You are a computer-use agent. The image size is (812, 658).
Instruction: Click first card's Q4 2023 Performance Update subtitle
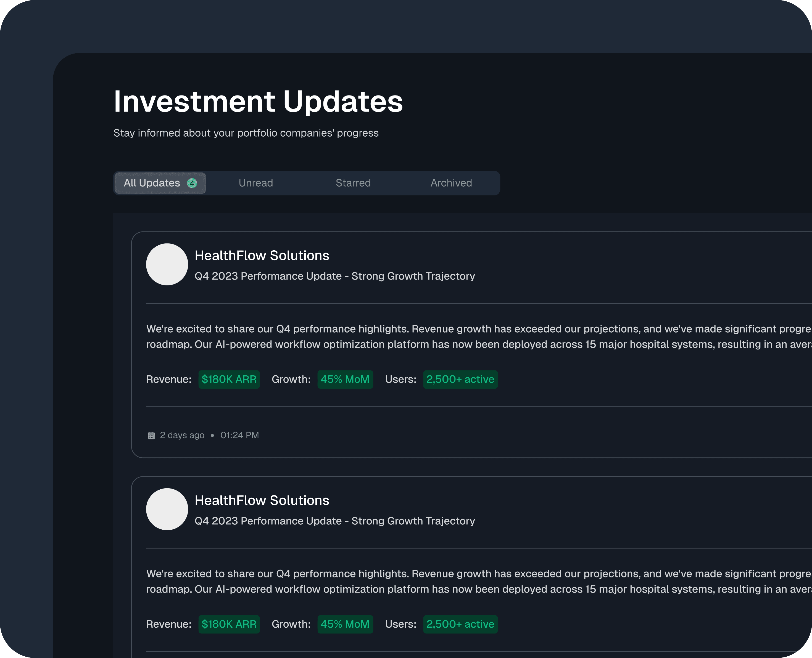pos(334,276)
